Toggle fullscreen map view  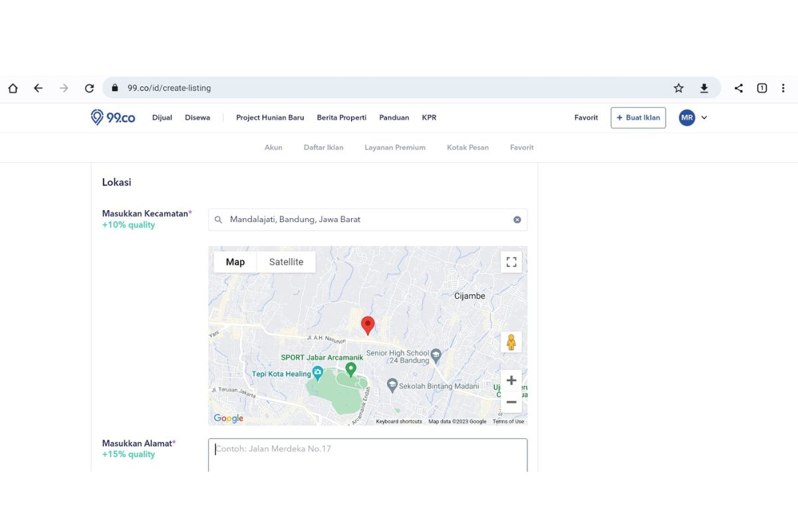[x=511, y=262]
